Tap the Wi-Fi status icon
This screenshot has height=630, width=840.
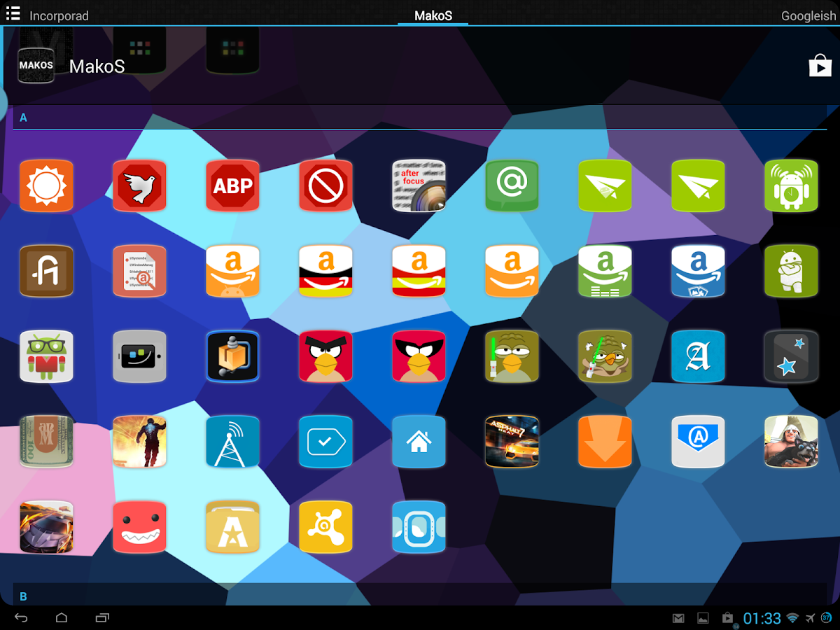click(x=792, y=618)
